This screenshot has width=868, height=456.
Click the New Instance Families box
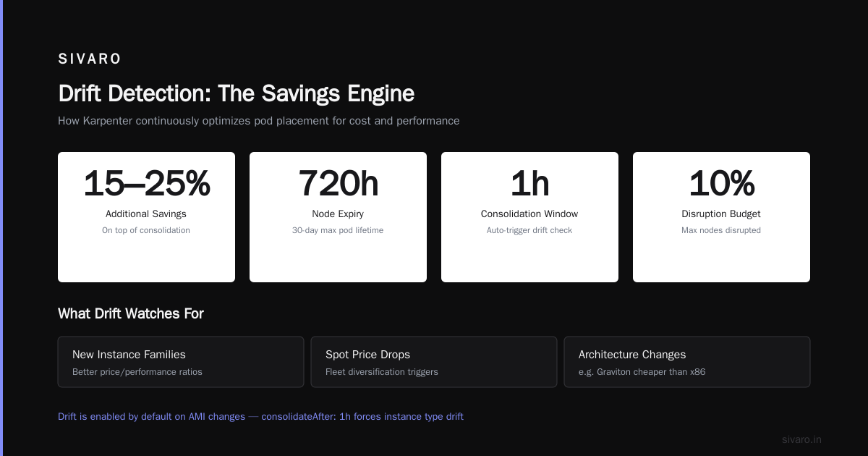pyautogui.click(x=181, y=362)
